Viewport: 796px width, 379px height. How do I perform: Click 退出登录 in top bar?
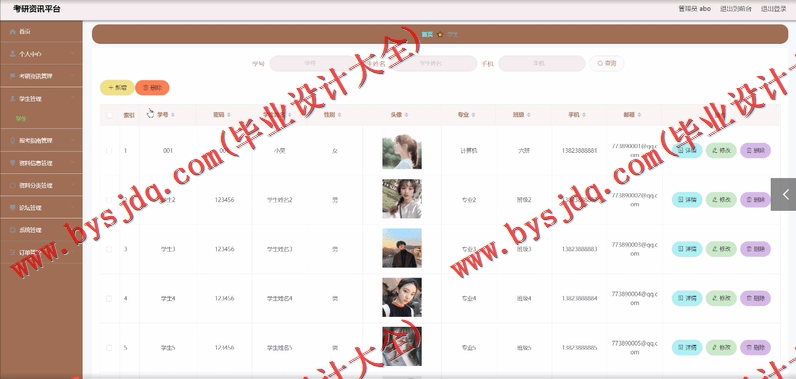click(x=774, y=9)
